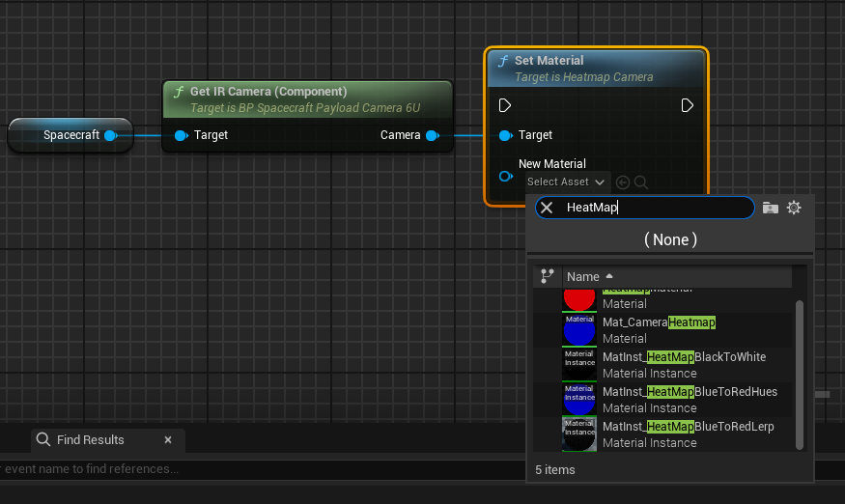Image resolution: width=845 pixels, height=504 pixels.
Task: Click the folder icon beside the search box
Action: (770, 208)
